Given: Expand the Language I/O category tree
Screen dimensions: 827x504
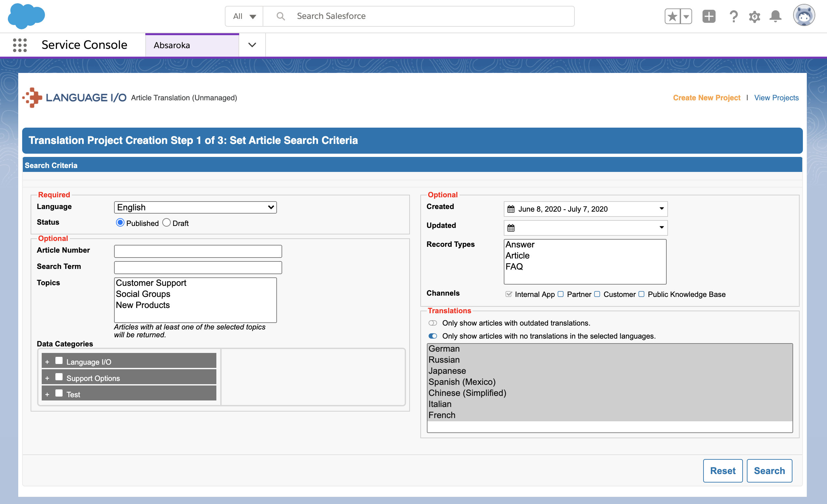Looking at the screenshot, I should coord(47,362).
